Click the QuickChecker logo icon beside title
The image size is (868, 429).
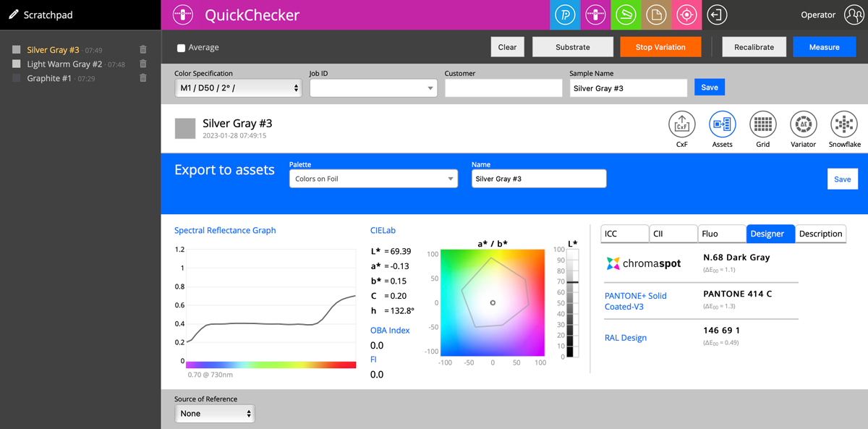click(184, 14)
